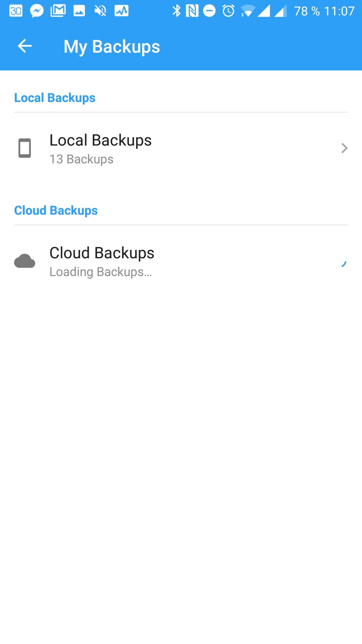This screenshot has width=362, height=644.
Task: Open the Local Backups phone icon
Action: pos(24,148)
